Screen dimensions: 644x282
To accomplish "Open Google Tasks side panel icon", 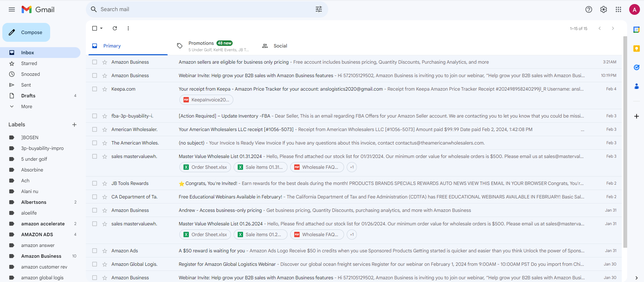I will tap(637, 67).
